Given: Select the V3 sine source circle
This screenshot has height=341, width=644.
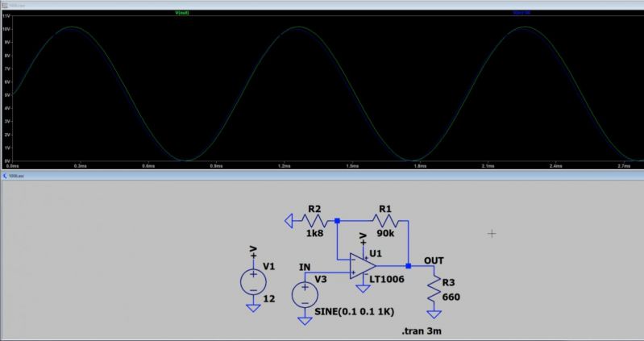Looking at the screenshot, I should click(305, 293).
